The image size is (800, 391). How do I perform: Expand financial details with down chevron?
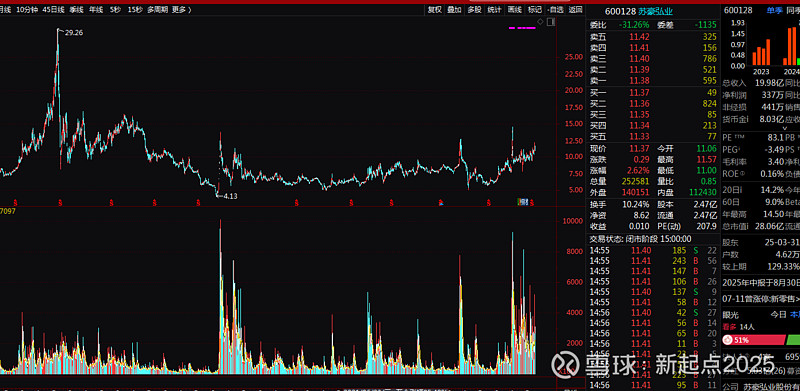[x=785, y=129]
